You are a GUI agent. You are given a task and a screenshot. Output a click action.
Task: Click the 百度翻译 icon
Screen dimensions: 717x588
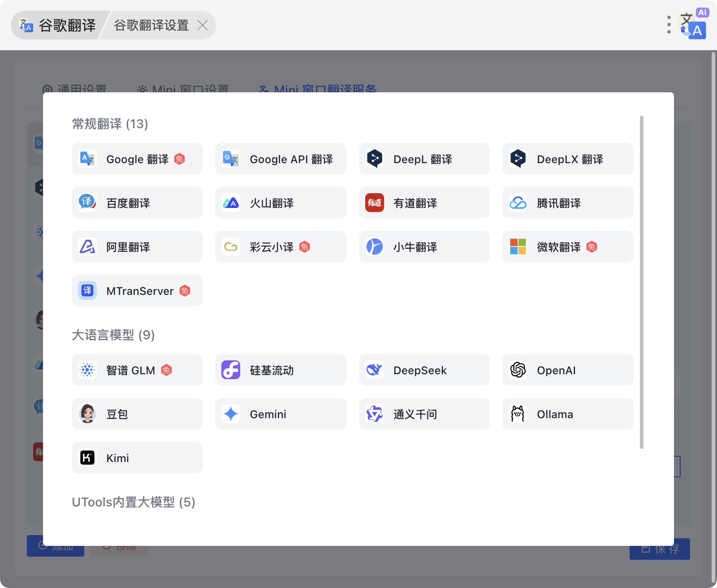coord(87,203)
